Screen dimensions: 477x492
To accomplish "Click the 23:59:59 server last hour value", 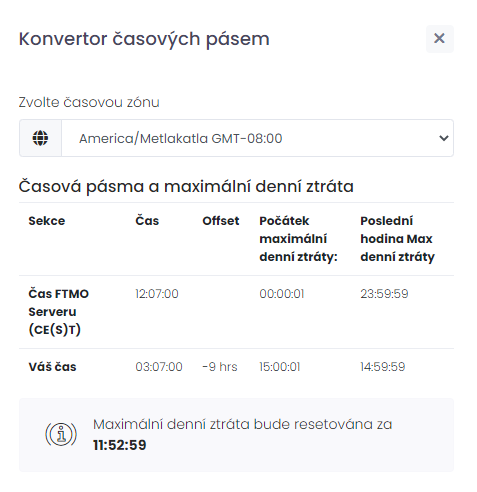I will tap(384, 294).
